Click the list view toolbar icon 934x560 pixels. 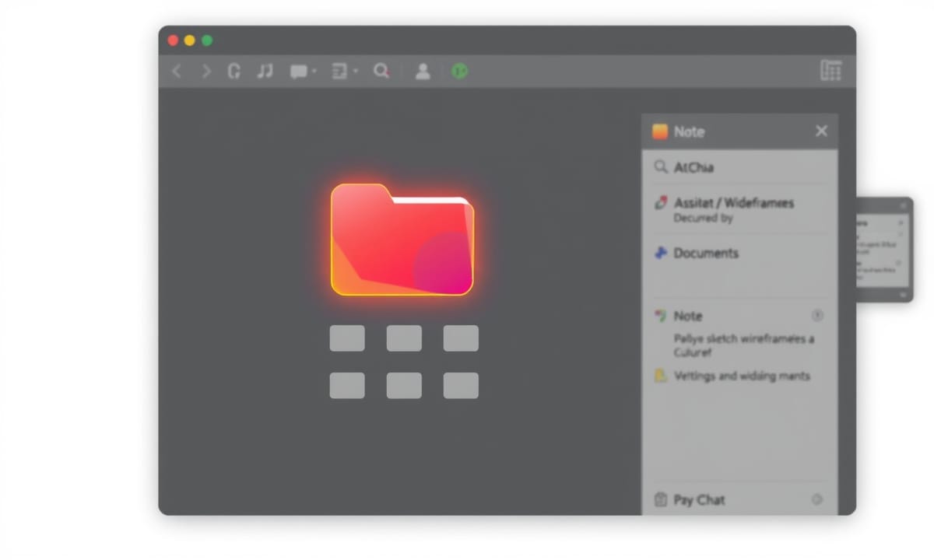[339, 72]
